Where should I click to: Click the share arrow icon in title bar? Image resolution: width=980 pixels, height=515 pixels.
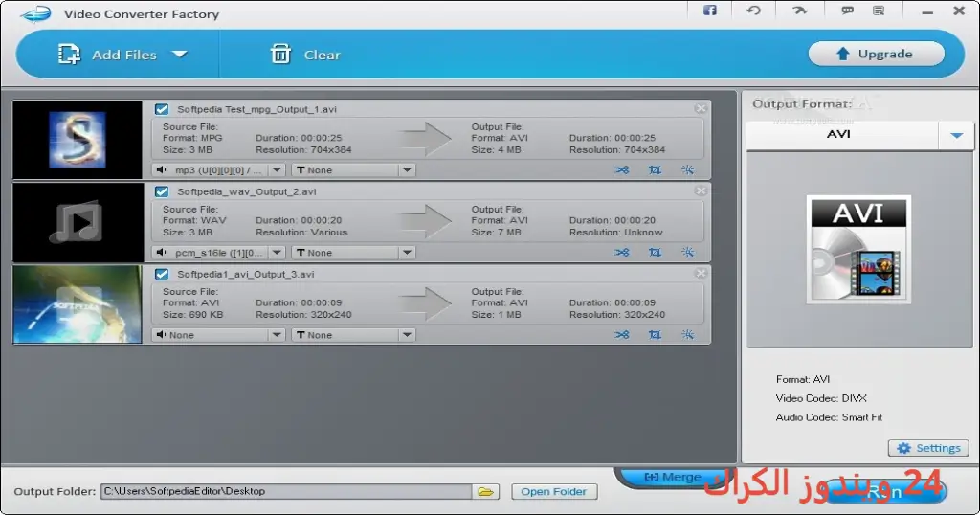(x=799, y=11)
